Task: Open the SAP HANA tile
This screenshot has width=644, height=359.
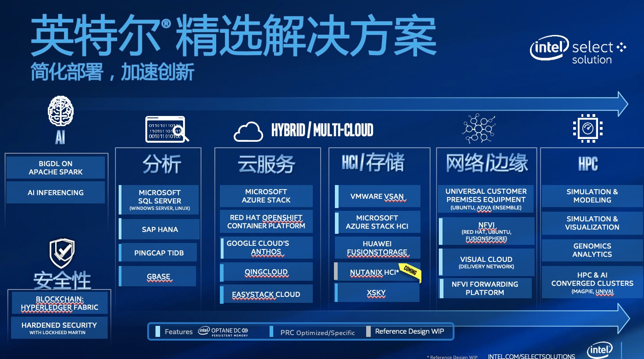Action: (x=159, y=229)
